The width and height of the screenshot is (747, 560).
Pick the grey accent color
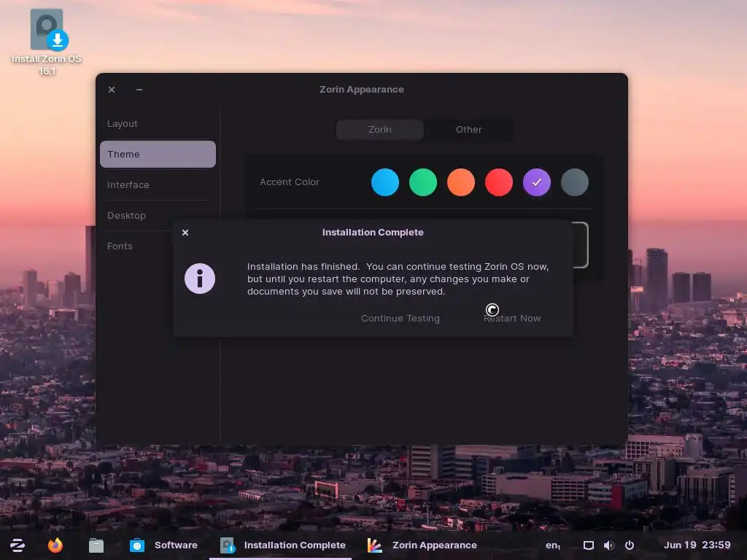[x=575, y=182]
